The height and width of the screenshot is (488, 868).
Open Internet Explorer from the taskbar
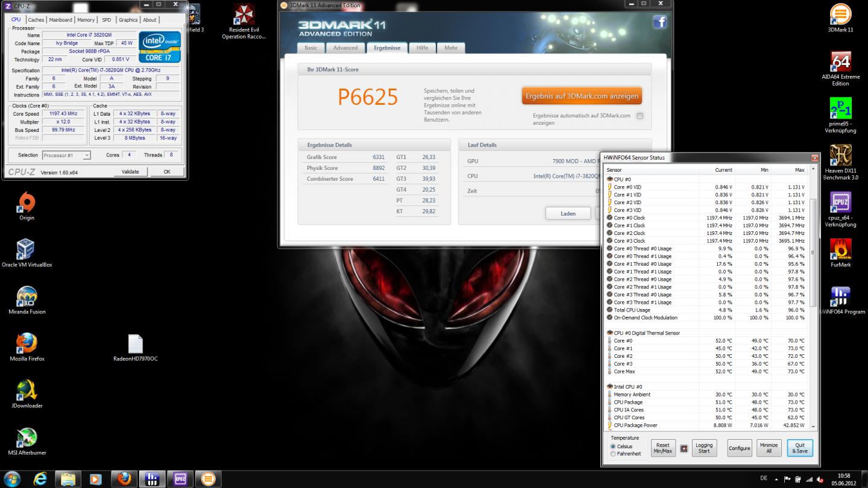click(x=40, y=479)
